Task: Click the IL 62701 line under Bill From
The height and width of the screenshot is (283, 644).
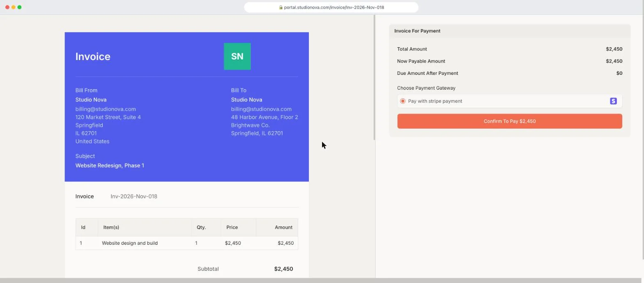Action: 86,133
